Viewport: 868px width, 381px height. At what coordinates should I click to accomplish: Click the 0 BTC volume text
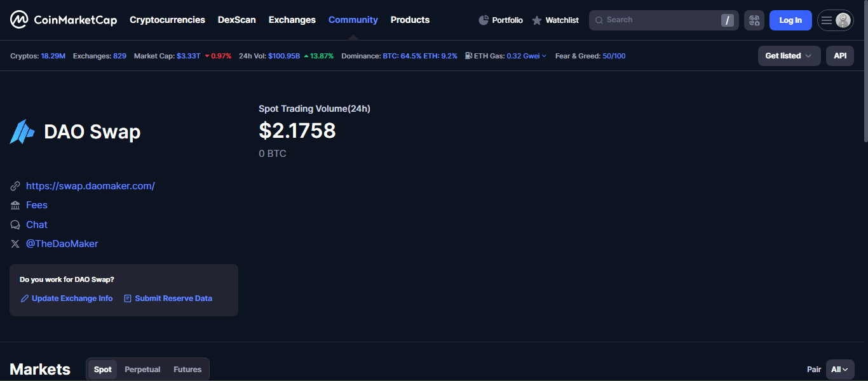[273, 154]
